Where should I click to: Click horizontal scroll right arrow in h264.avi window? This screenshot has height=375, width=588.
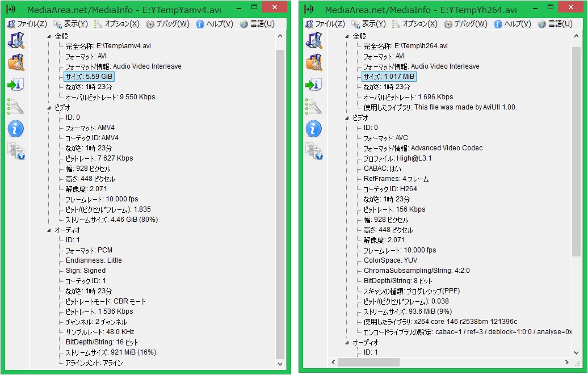click(x=567, y=362)
